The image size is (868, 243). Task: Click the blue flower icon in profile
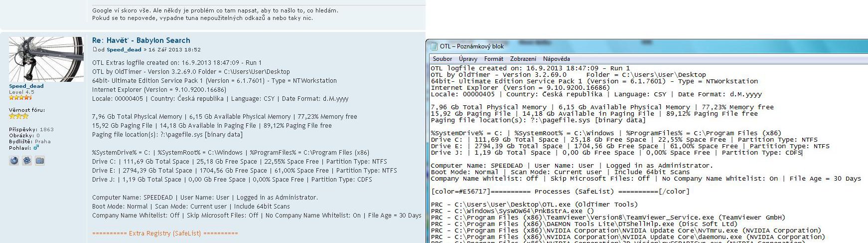(x=27, y=161)
